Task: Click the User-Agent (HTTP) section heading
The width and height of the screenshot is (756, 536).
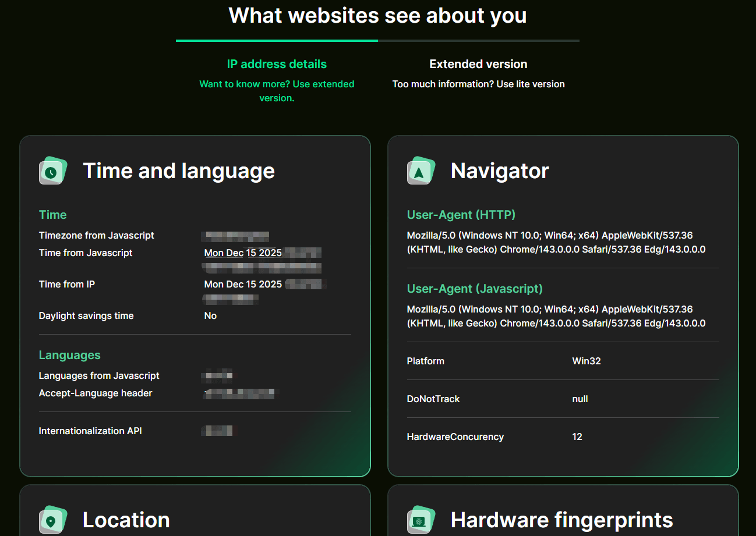Action: [461, 215]
